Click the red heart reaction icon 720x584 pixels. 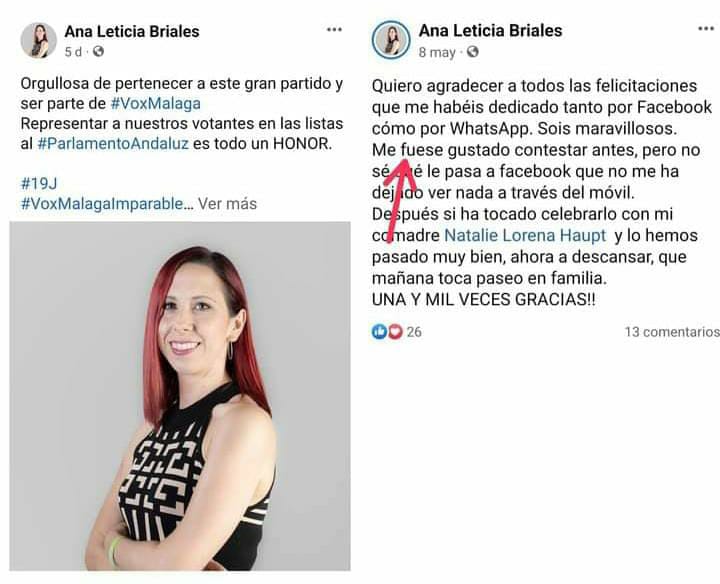coord(395,331)
